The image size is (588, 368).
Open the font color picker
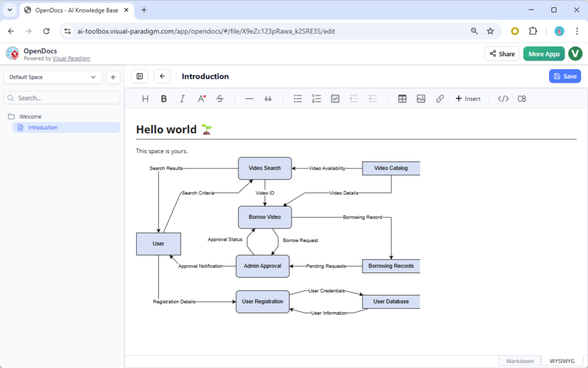point(201,98)
